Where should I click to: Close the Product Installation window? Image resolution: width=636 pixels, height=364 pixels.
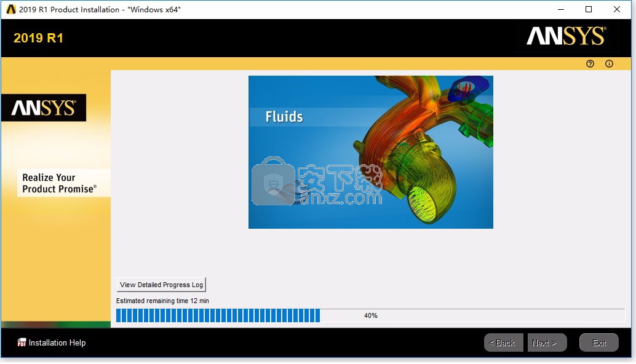[616, 9]
